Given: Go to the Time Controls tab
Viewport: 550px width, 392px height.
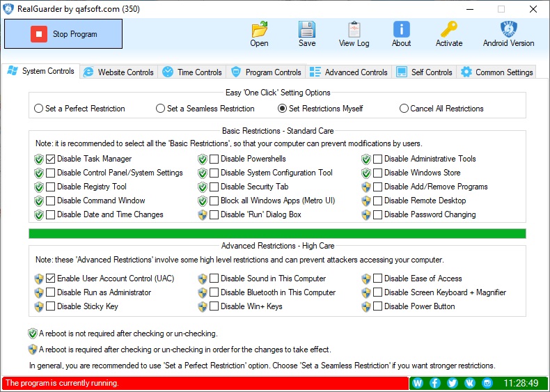Looking at the screenshot, I should (193, 72).
